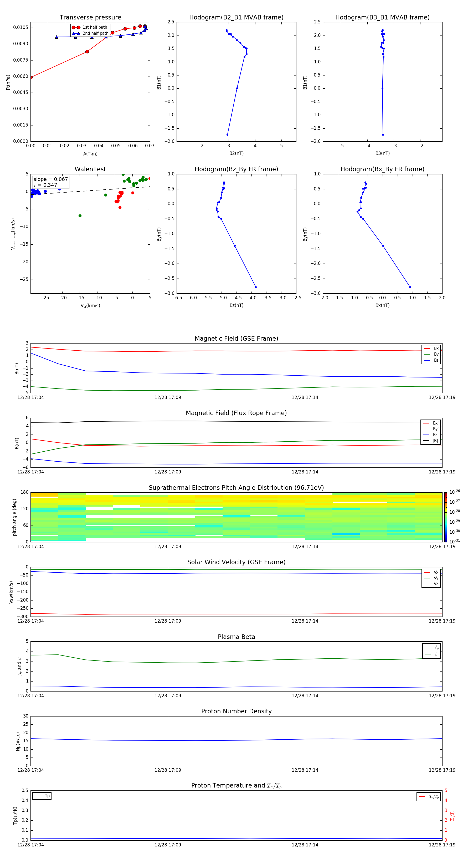The image size is (473, 868).
Task: Click the 'Hodogram(B2_B1 MVAB frame)' title
Action: 236,17
